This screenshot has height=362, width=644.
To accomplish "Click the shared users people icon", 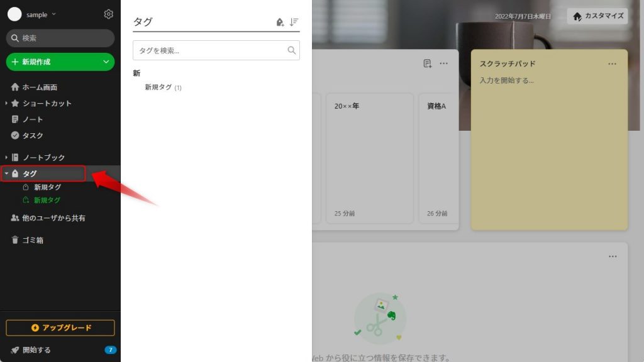I will (15, 218).
